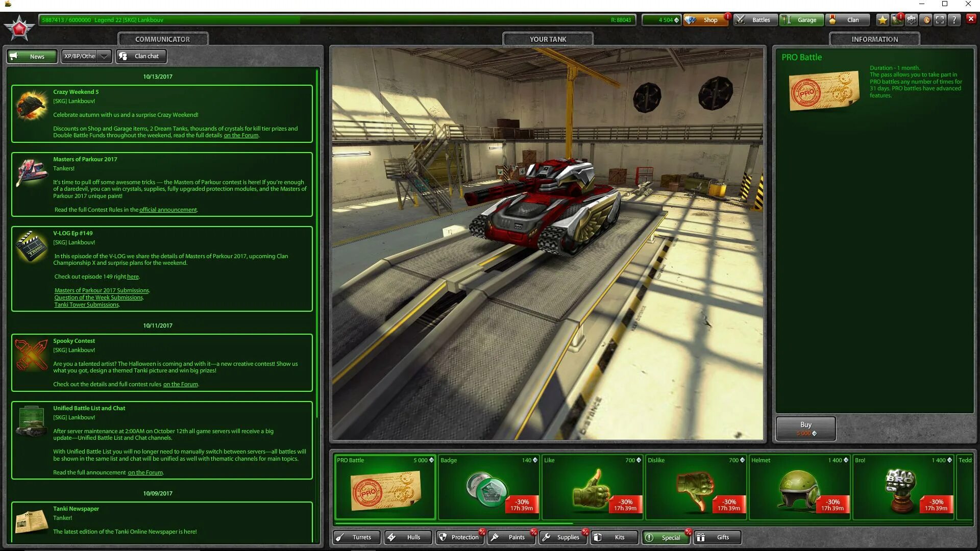Select the Bro! fist trophy item

coord(903,487)
